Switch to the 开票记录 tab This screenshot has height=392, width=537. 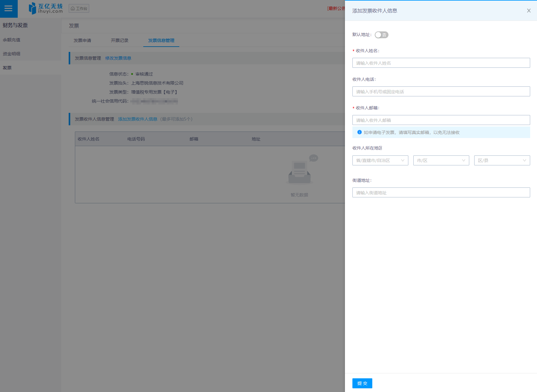(120, 40)
